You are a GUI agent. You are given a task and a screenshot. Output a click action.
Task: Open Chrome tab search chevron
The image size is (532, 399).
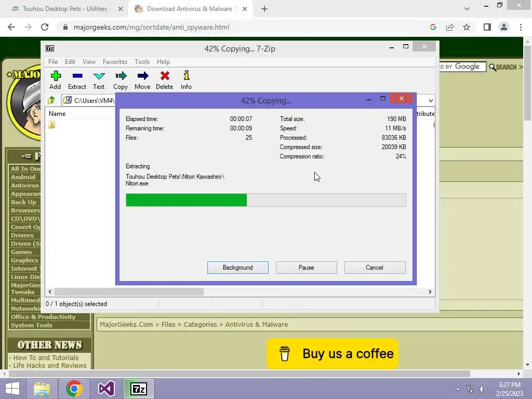tap(467, 9)
